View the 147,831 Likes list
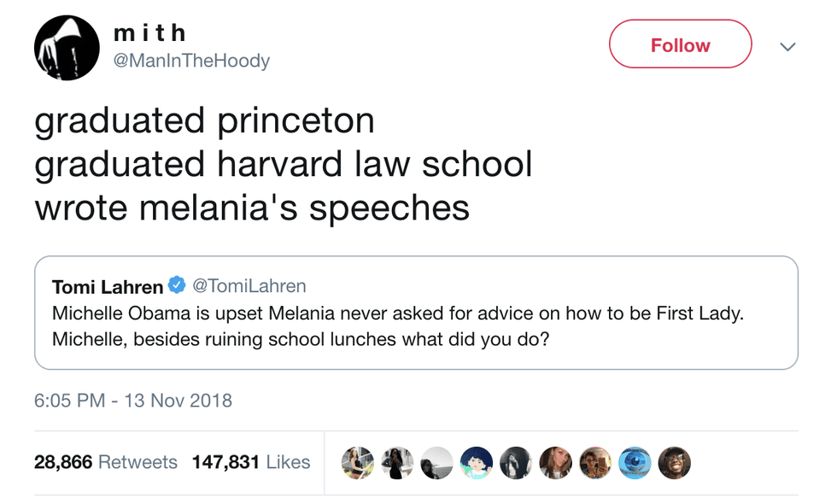Image resolution: width=837 pixels, height=504 pixels. point(251,462)
